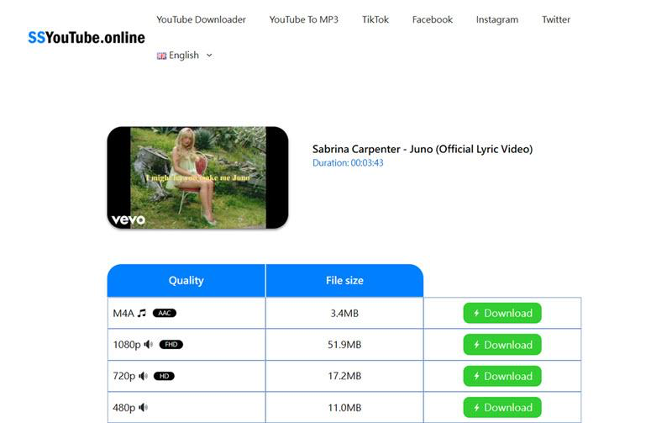Click the FHD badge in the 1080p row
The width and height of the screenshot is (672, 424).
[x=171, y=345]
